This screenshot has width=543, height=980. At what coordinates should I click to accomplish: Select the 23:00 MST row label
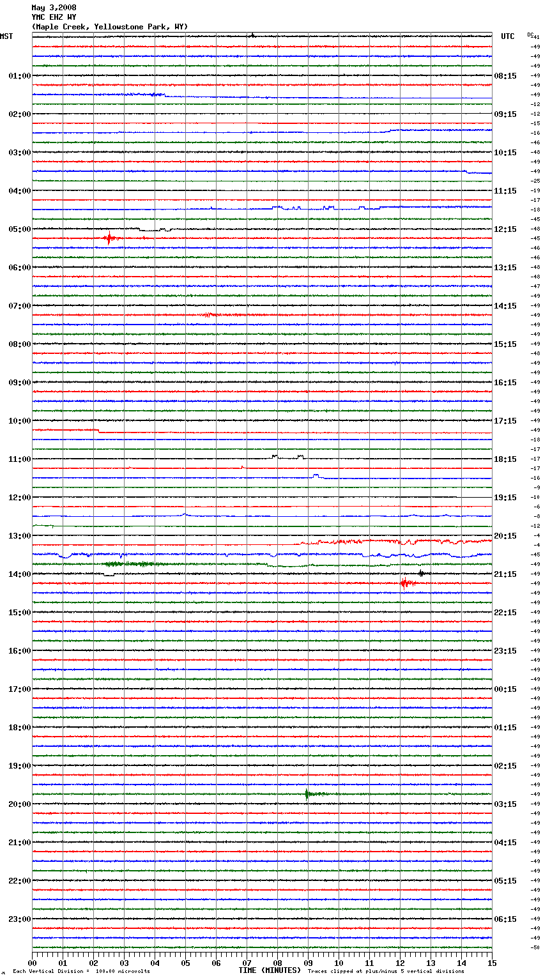20,919
